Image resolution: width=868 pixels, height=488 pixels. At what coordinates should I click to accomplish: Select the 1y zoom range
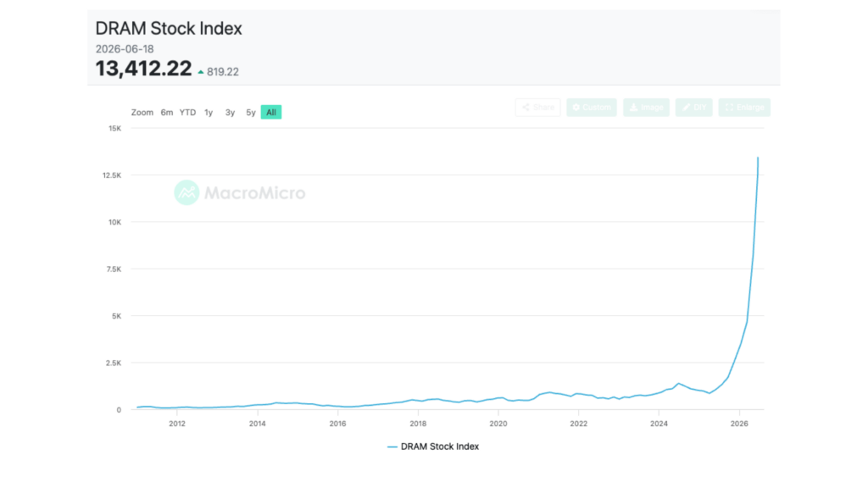point(209,113)
